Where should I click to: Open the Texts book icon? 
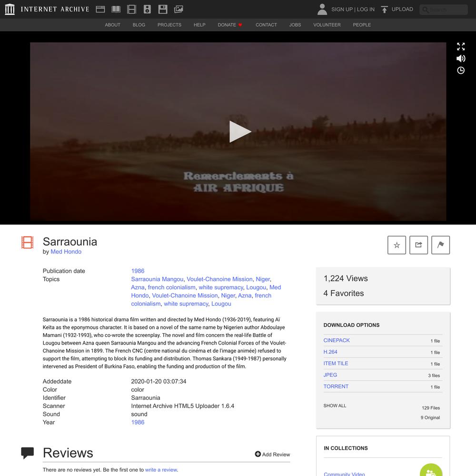tap(116, 9)
